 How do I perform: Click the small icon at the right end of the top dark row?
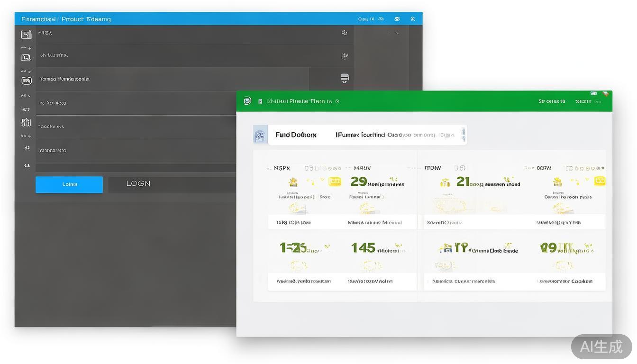point(345,33)
